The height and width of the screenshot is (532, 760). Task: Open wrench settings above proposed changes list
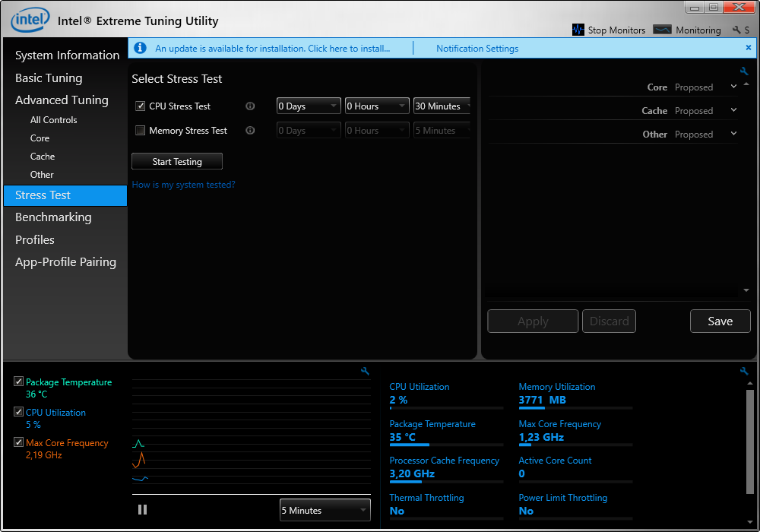tap(744, 71)
